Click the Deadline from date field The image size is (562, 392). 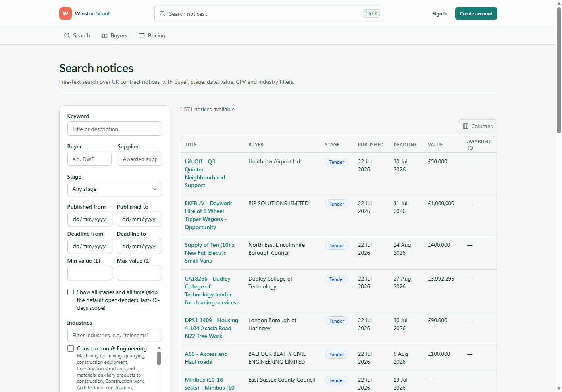90,246
